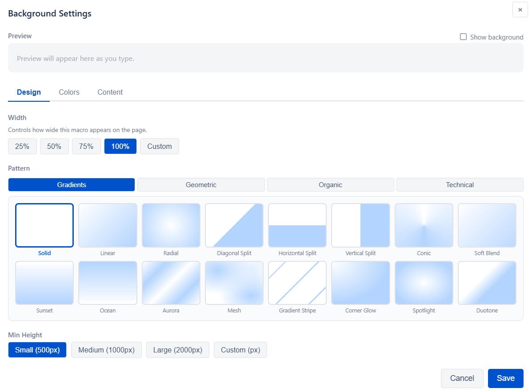Open the Content tab
Screen dimensions: 532x392
point(110,92)
